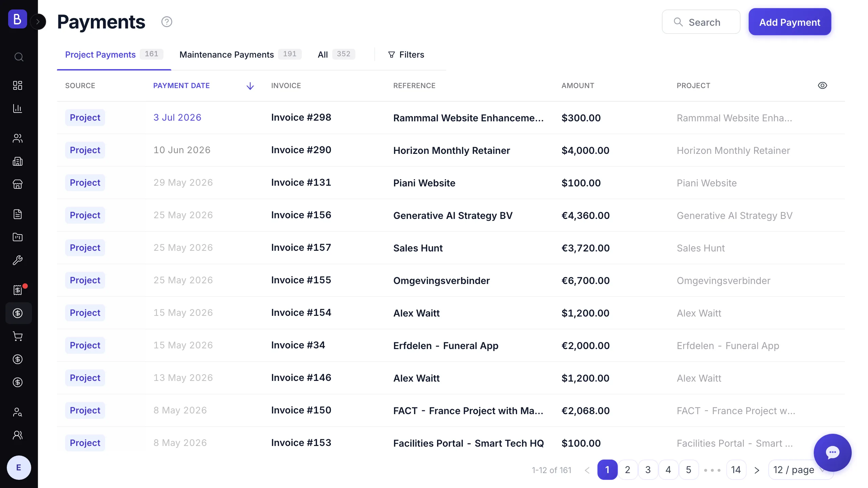This screenshot has width=868, height=488.
Task: Jump ahead with pagination ellipsis
Action: 712,470
